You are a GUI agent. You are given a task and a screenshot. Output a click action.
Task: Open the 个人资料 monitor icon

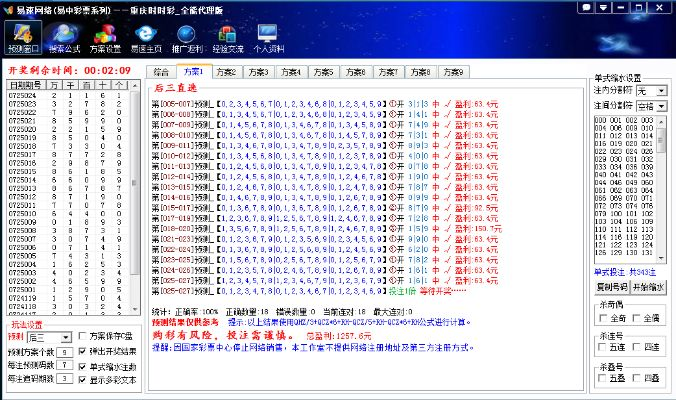[267, 38]
